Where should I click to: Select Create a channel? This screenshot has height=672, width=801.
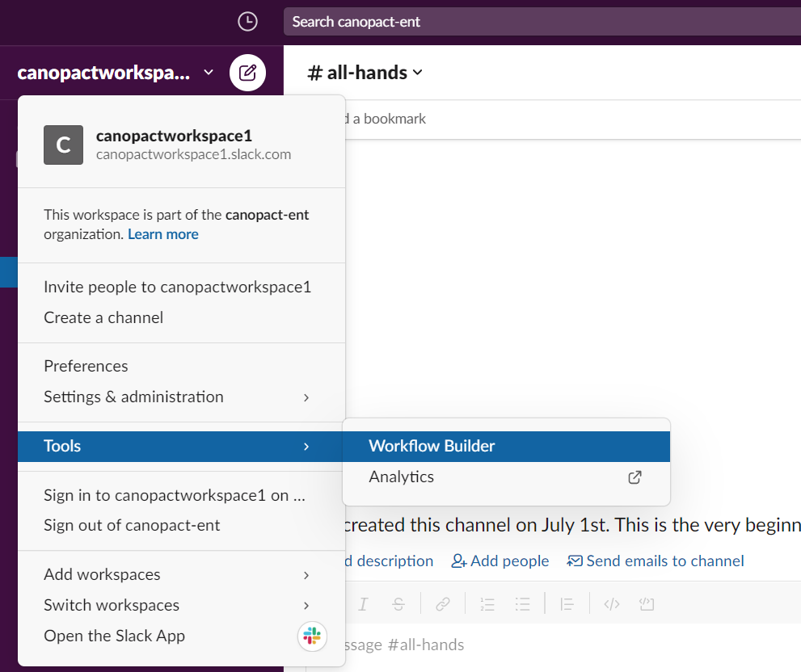point(181,317)
